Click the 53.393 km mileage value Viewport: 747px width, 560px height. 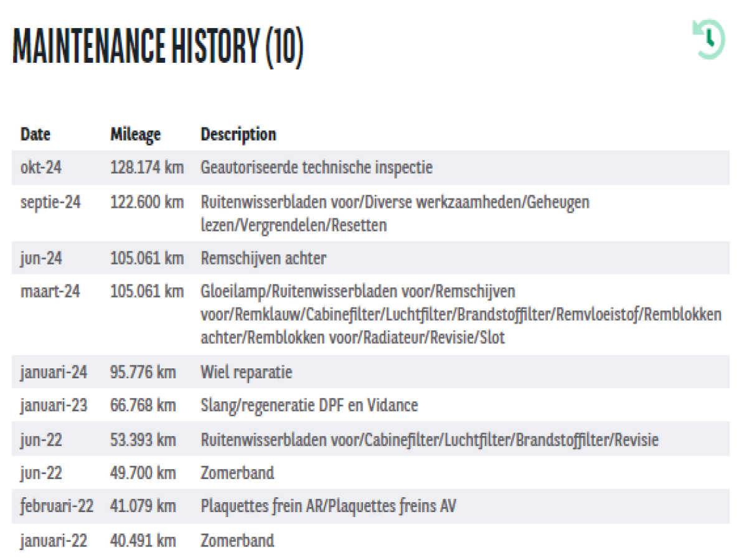click(x=143, y=440)
